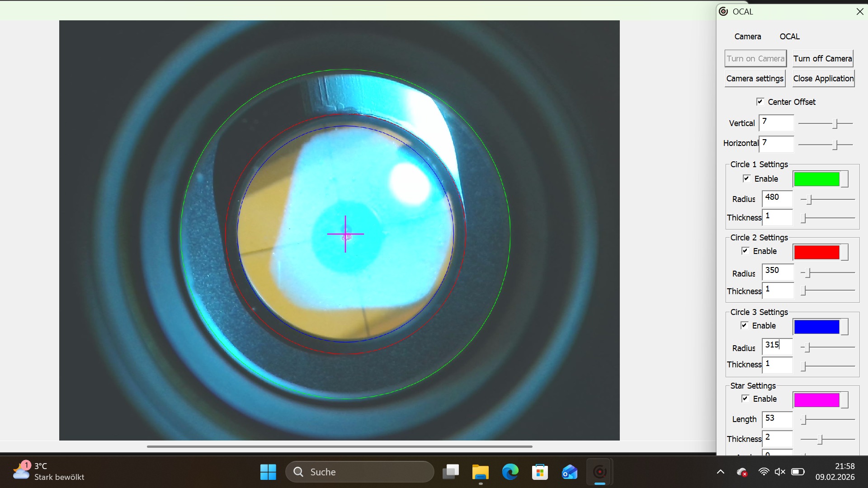This screenshot has width=868, height=488.
Task: Open Task View on the taskbar
Action: [450, 472]
